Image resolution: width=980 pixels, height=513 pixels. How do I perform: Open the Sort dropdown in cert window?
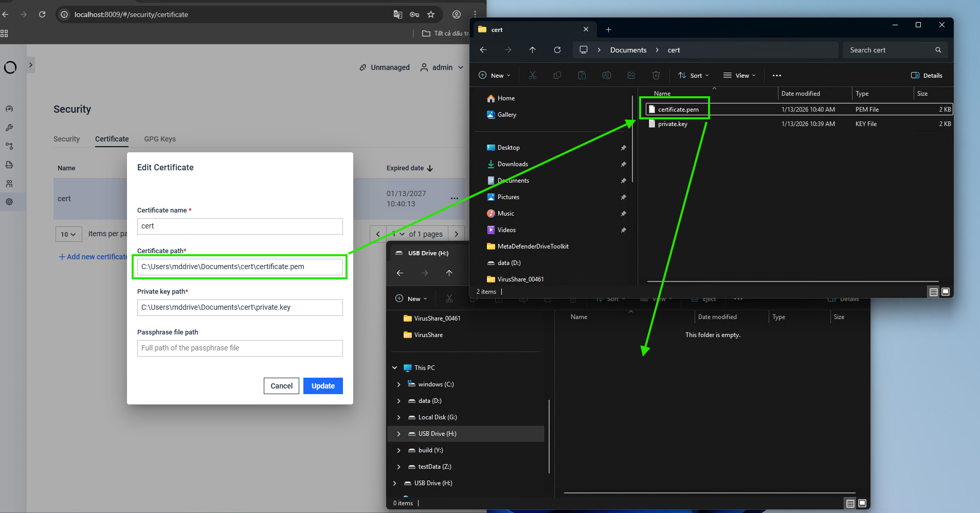point(693,76)
